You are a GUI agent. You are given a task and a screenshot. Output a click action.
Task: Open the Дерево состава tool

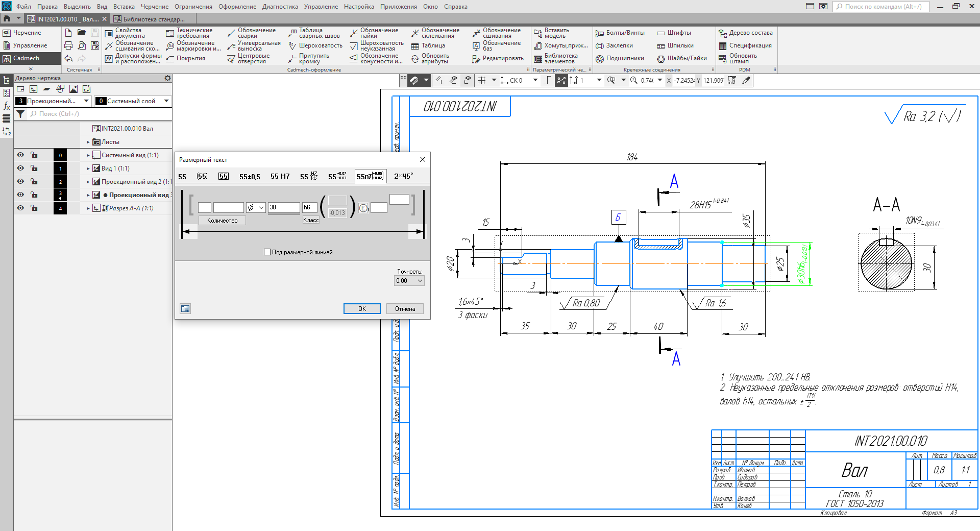pyautogui.click(x=723, y=33)
